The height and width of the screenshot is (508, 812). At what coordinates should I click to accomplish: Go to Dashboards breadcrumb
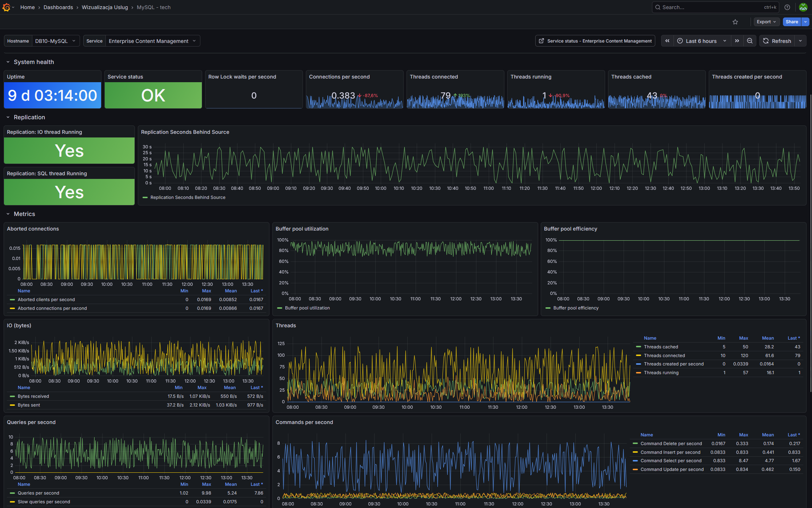pos(58,7)
